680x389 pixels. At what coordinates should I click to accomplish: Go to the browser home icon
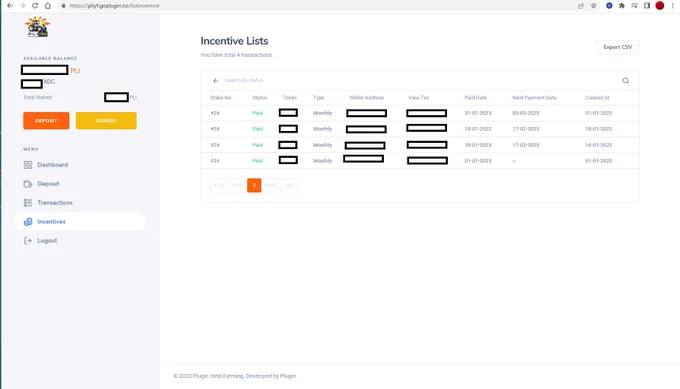click(x=48, y=6)
